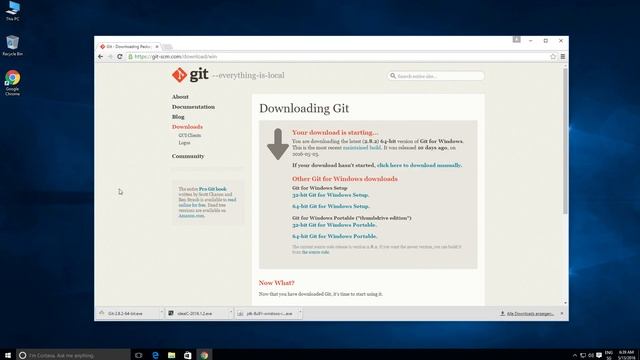Show hidden system tray icons
The width and height of the screenshot is (640, 360).
pyautogui.click(x=575, y=355)
